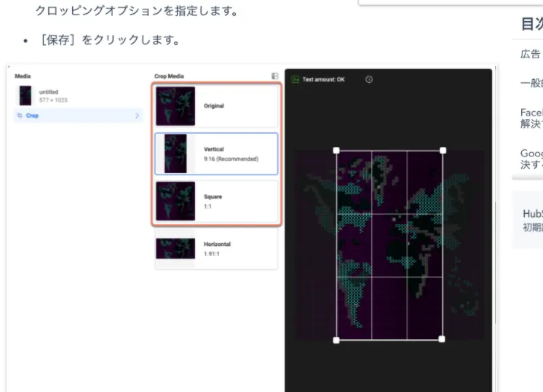Click the info icon next to Text amount
This screenshot has width=543, height=392.
click(x=369, y=79)
